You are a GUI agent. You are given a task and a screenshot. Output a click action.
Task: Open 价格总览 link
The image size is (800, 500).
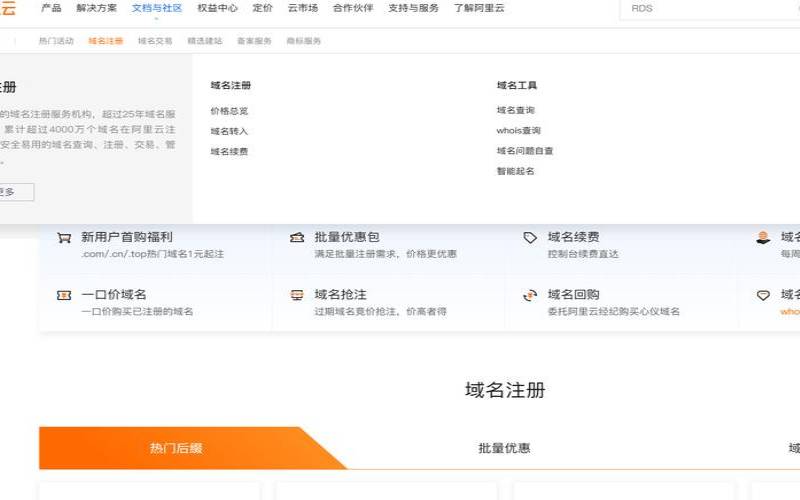coord(229,111)
